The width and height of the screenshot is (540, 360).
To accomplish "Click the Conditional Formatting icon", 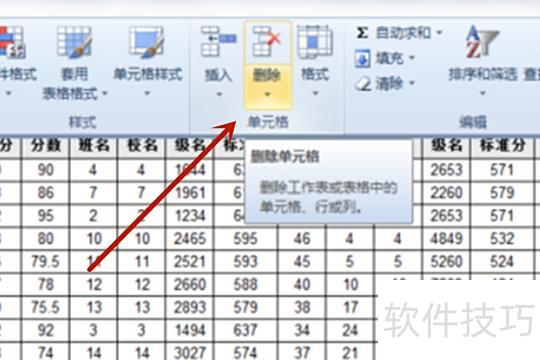I will 12,42.
